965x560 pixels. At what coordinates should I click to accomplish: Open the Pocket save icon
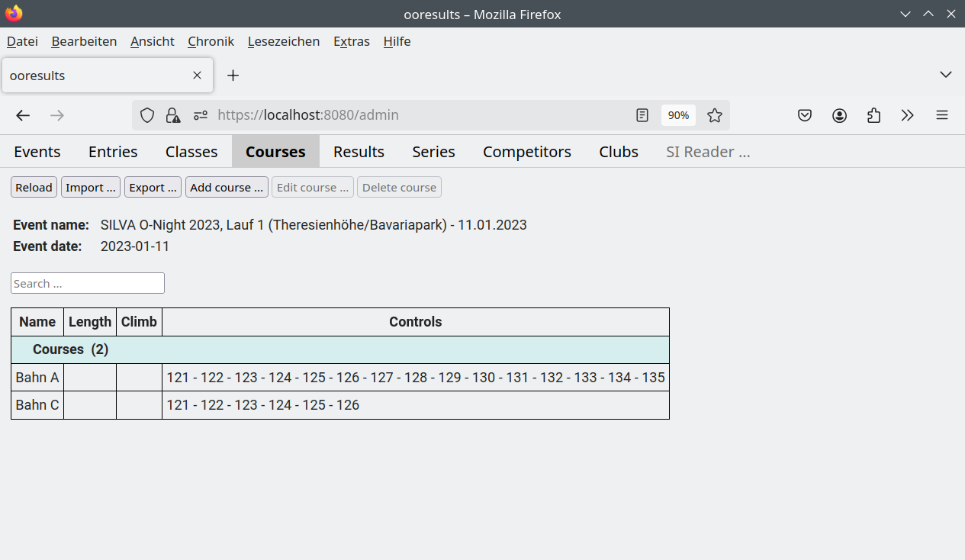805,115
